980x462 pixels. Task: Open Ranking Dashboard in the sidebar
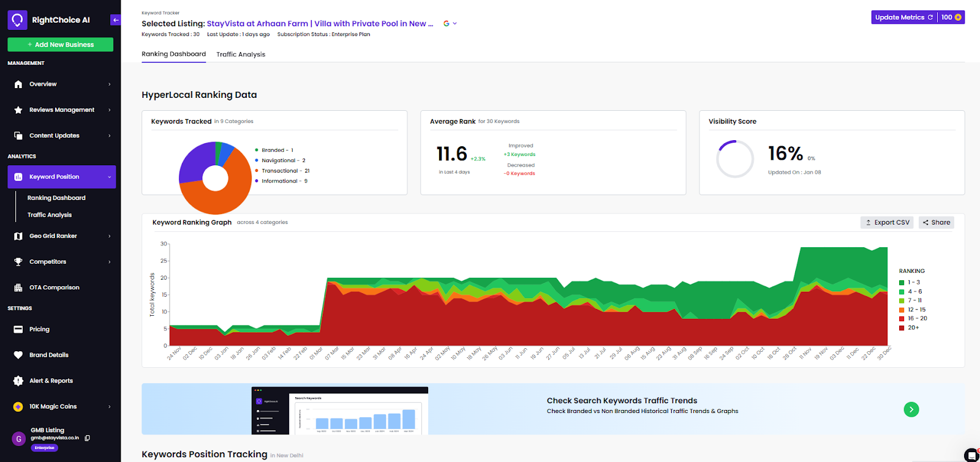(56, 198)
